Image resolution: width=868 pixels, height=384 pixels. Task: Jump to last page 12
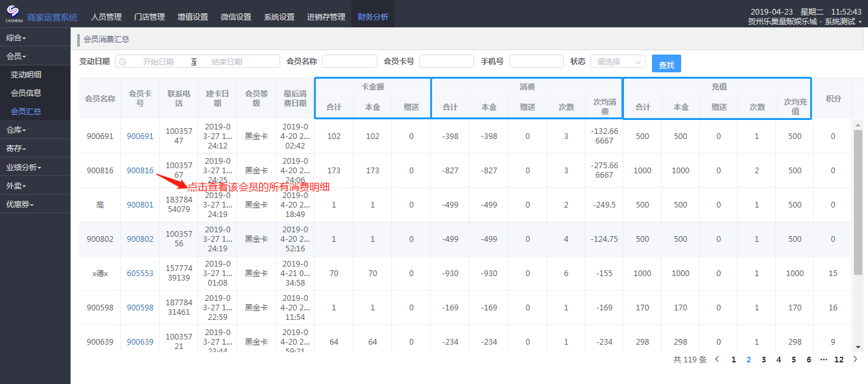click(839, 360)
